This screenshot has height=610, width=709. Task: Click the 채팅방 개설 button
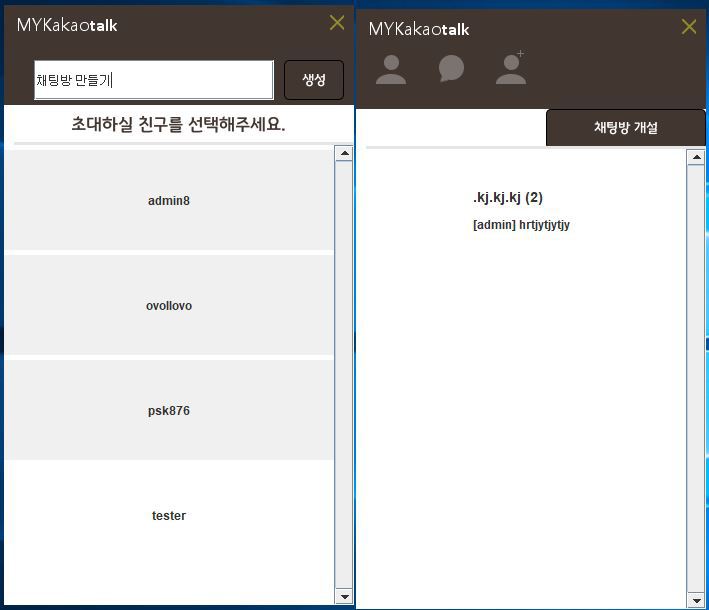tap(625, 128)
